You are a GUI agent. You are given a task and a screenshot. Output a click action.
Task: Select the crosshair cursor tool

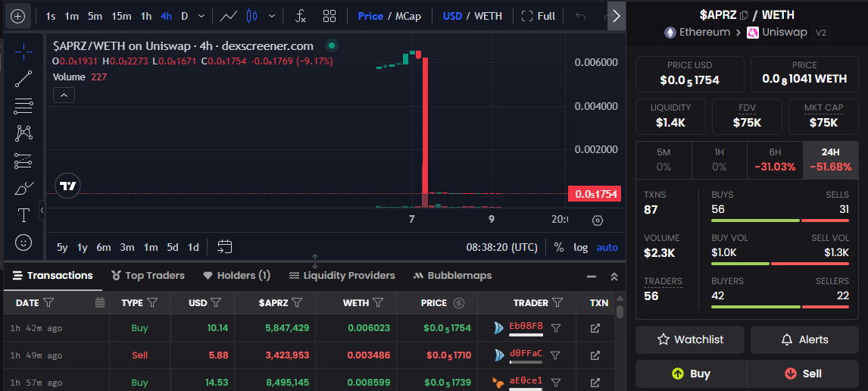click(x=23, y=52)
